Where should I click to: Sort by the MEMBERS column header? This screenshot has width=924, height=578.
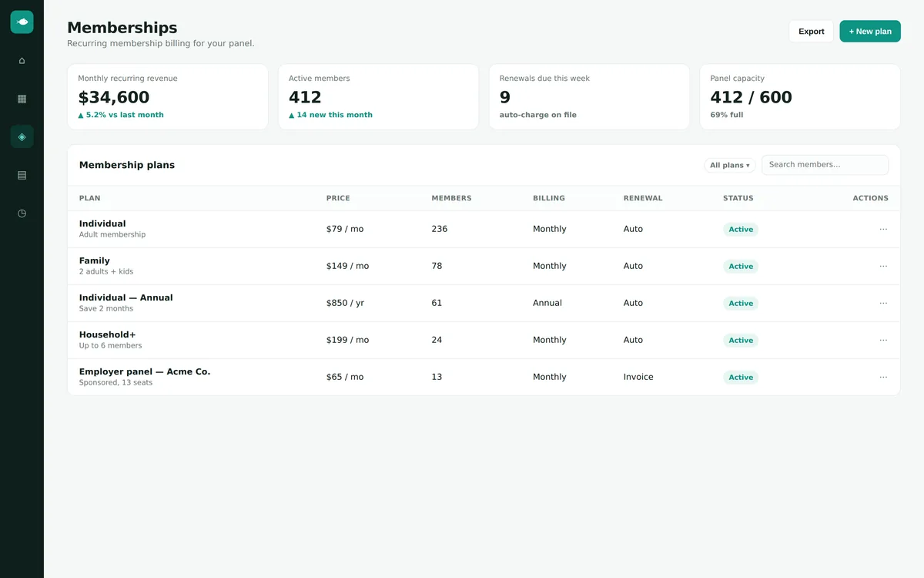[x=451, y=198]
